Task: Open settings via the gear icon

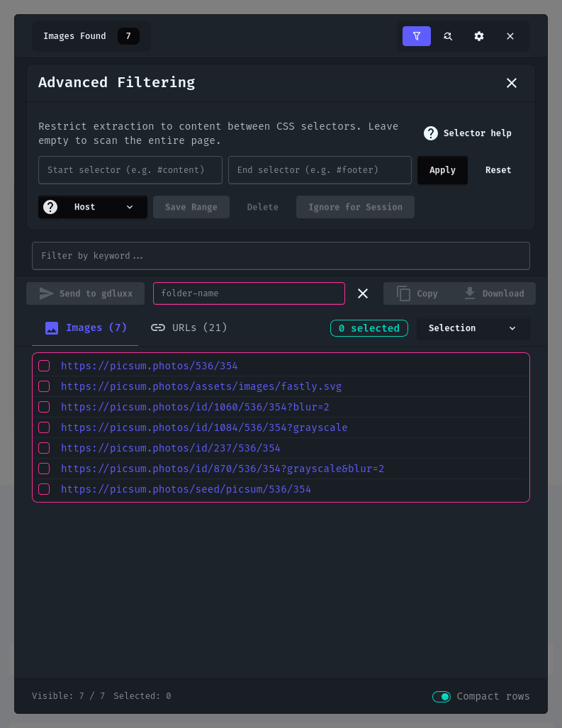Action: 479,36
